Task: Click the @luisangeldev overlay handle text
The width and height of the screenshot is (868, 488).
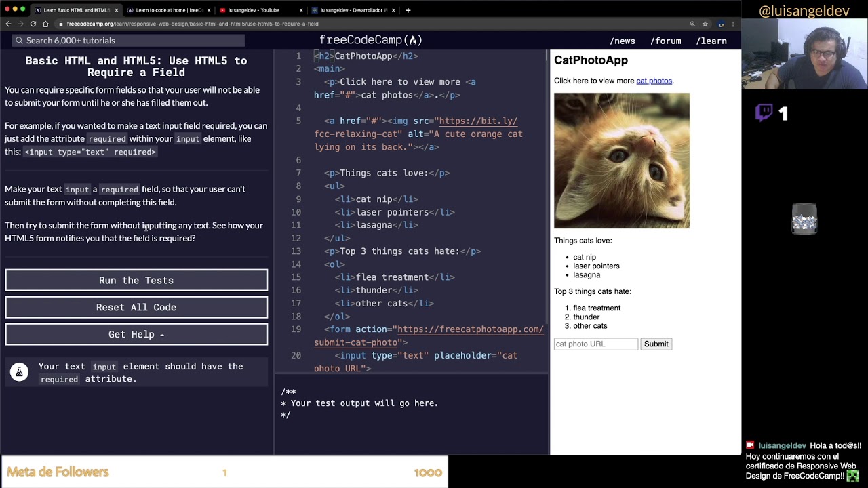Action: click(x=804, y=11)
